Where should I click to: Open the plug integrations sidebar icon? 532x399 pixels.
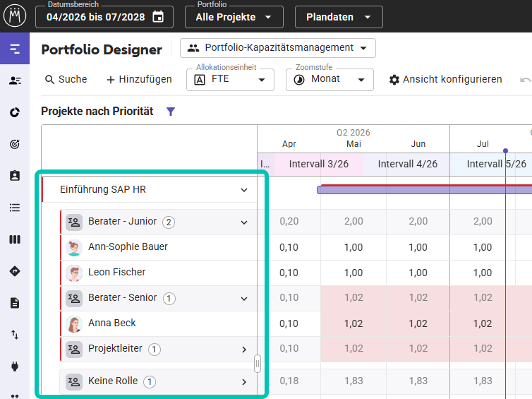15,367
